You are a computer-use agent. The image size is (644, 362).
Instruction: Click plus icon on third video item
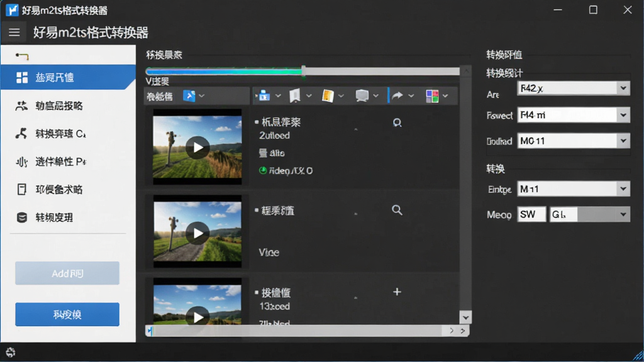(x=397, y=292)
